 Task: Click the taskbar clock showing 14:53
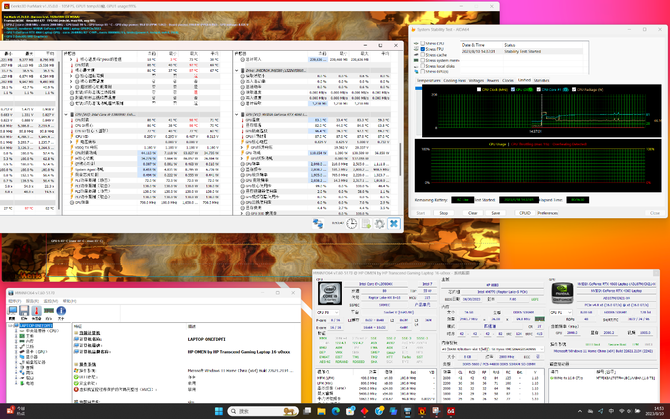658,411
